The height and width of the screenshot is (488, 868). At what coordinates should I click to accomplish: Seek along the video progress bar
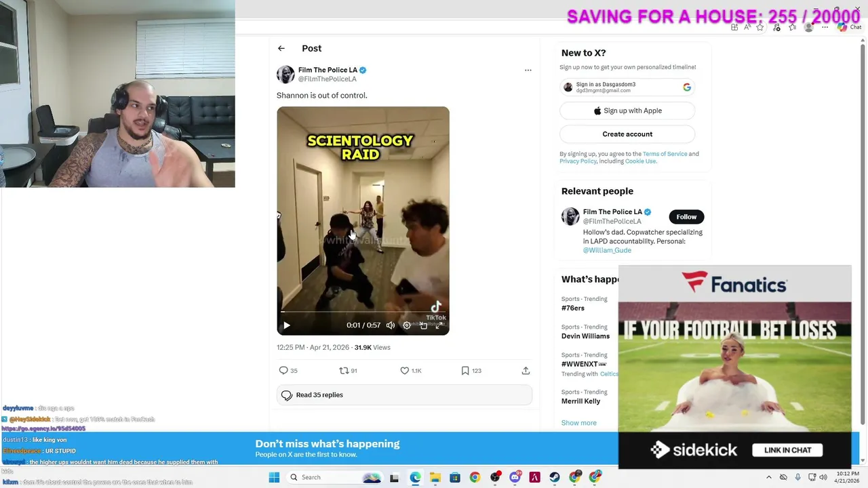(363, 312)
